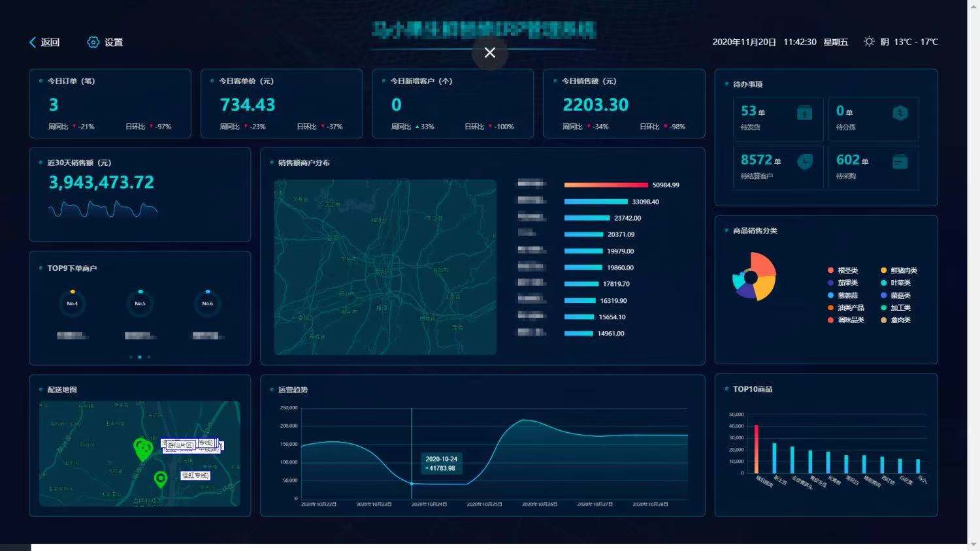Click the 返回 back arrow

[x=33, y=42]
